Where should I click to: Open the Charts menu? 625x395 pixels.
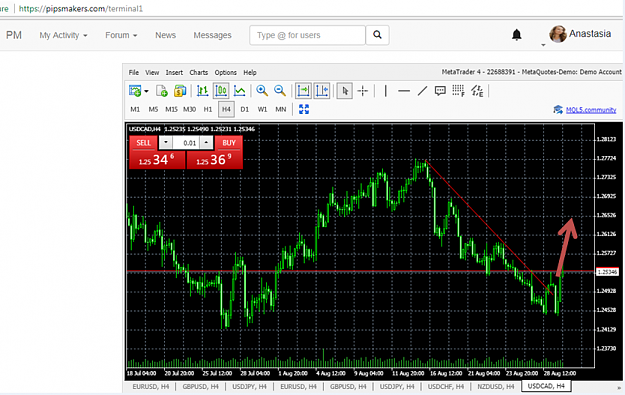(x=199, y=73)
